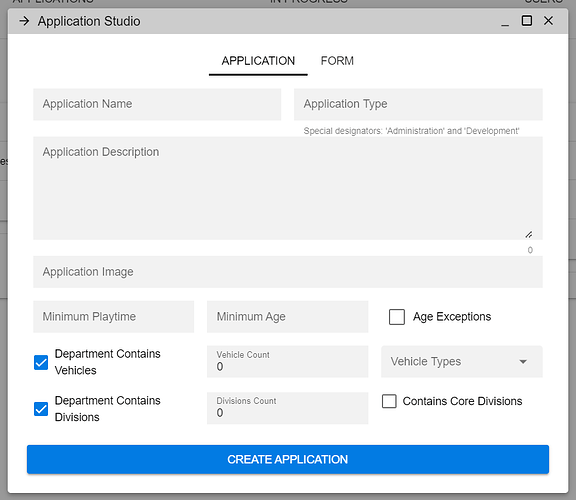Click the Minimum Playtime field
Image resolution: width=576 pixels, height=500 pixels.
point(114,317)
